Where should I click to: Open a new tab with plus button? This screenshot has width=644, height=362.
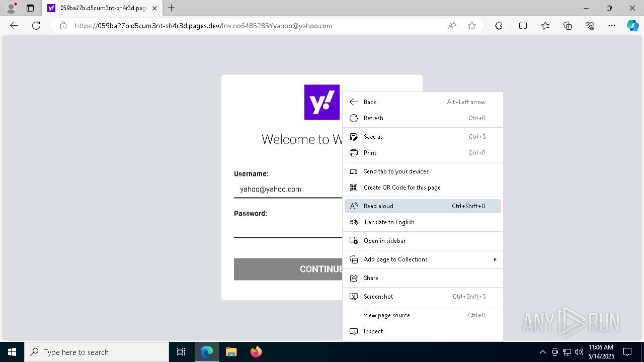pos(172,8)
